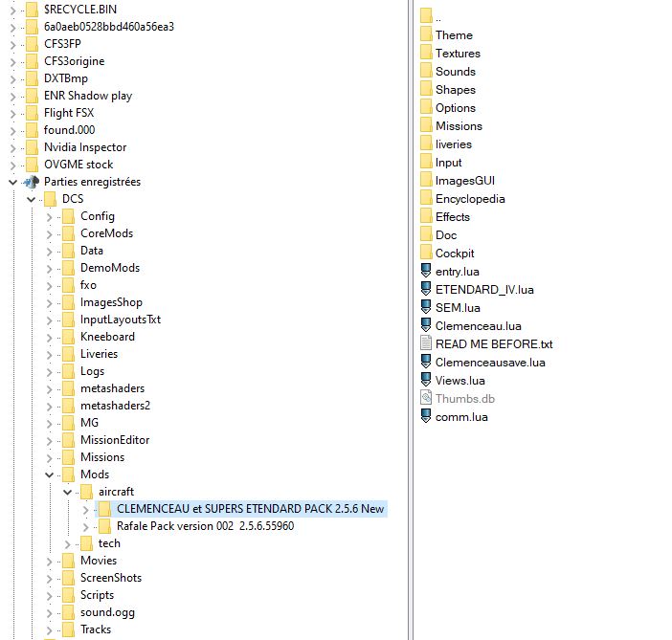The width and height of the screenshot is (672, 640).
Task: Click the READ ME BEFORE.txt document icon
Action: [x=426, y=344]
